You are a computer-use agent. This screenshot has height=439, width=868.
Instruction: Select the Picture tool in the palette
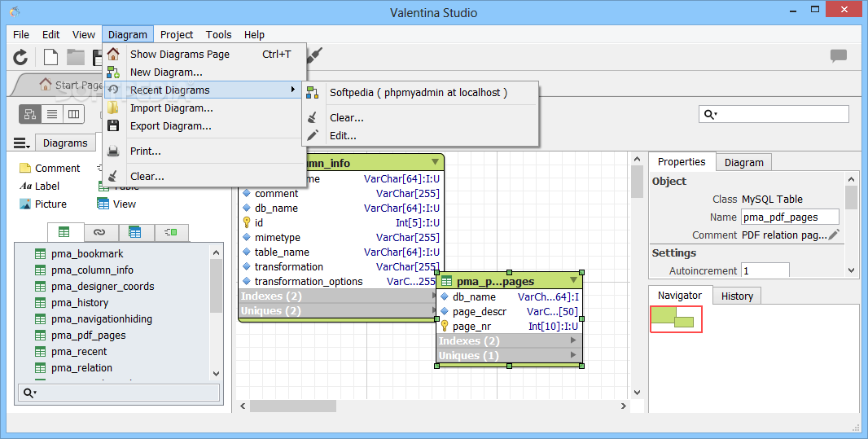43,204
